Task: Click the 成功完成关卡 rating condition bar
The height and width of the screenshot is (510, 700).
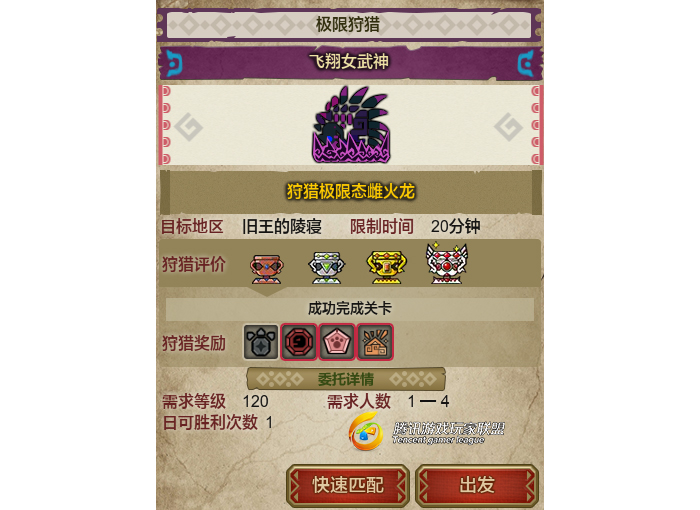Action: pyautogui.click(x=350, y=309)
